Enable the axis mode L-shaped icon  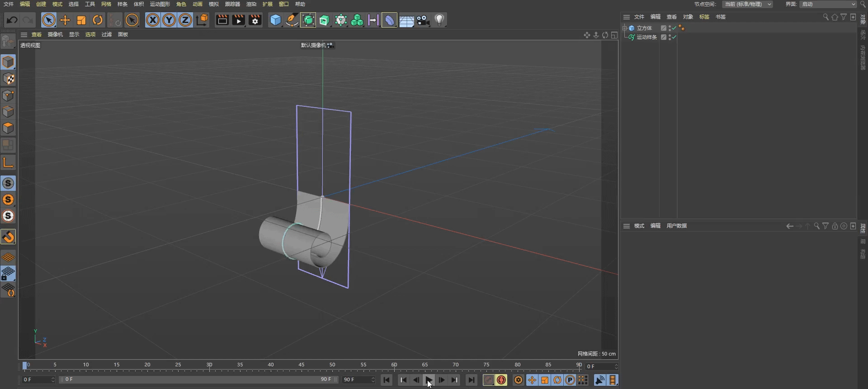pyautogui.click(x=8, y=162)
